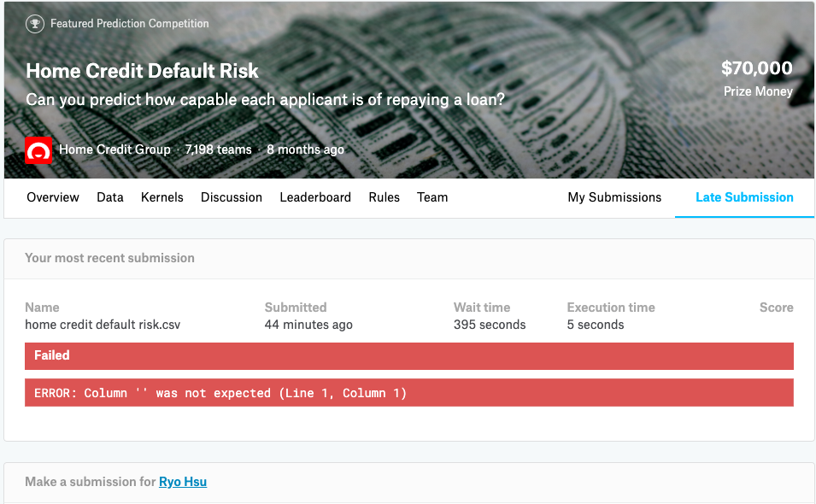
Task: Click the '8 months ago' text
Action: click(306, 149)
